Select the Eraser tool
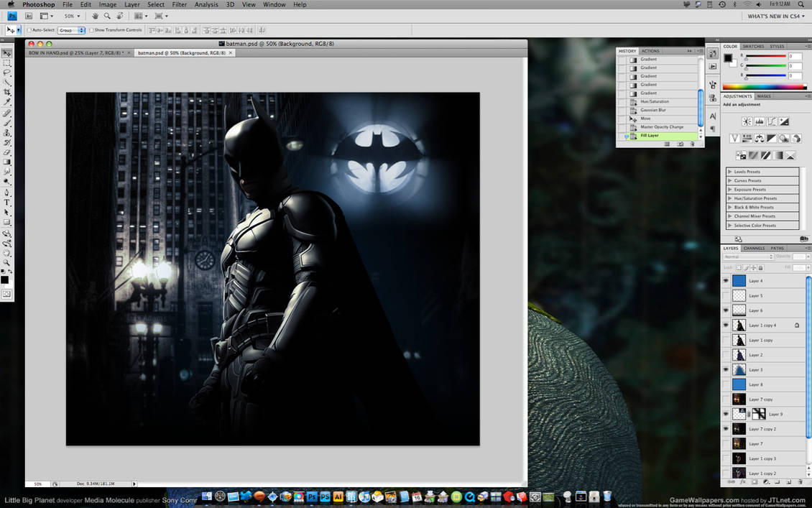Screen dimensions: 812x508 tap(6, 152)
